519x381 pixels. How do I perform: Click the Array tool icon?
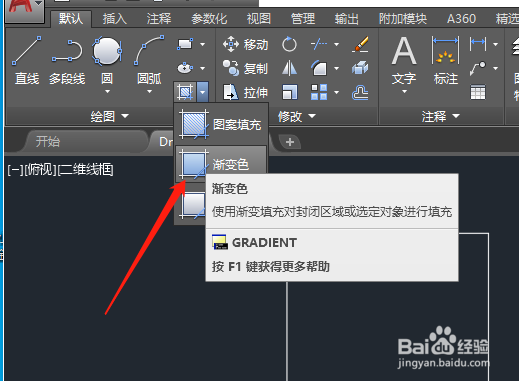tap(319, 92)
